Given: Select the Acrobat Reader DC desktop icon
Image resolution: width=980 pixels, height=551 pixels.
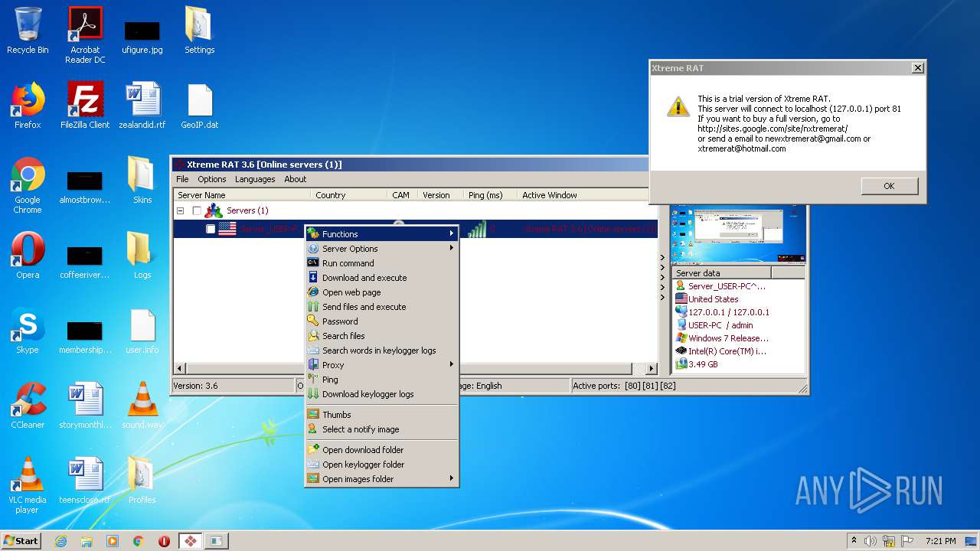Looking at the screenshot, I should [x=85, y=35].
